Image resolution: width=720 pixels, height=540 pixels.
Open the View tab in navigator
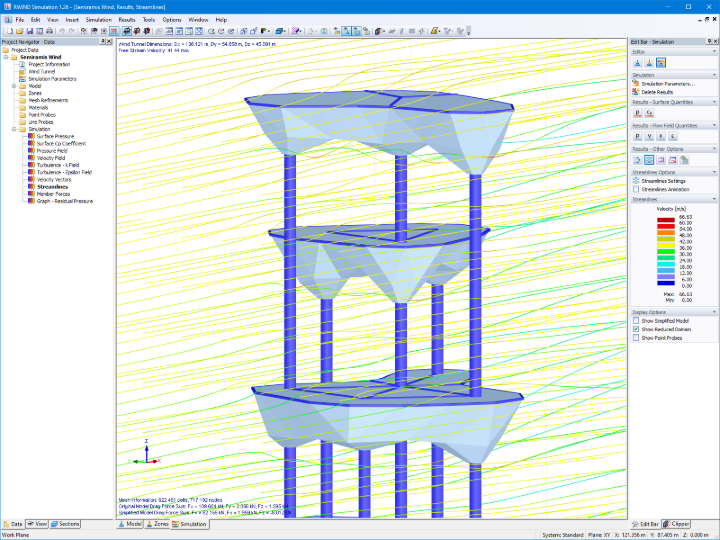37,524
